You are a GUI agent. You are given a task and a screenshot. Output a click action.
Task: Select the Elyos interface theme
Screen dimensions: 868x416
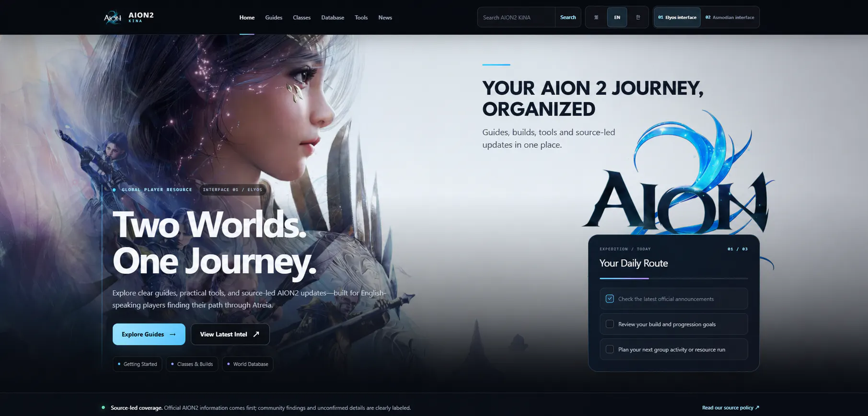(x=677, y=17)
